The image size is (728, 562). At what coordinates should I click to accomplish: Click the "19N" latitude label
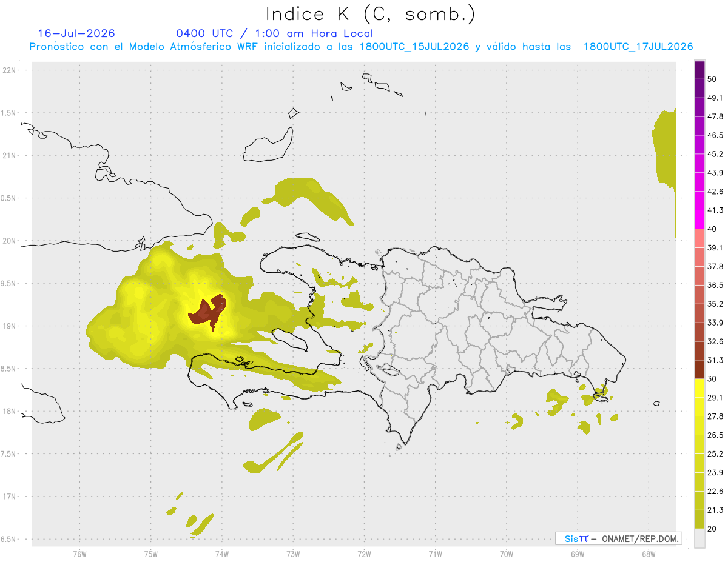point(9,326)
